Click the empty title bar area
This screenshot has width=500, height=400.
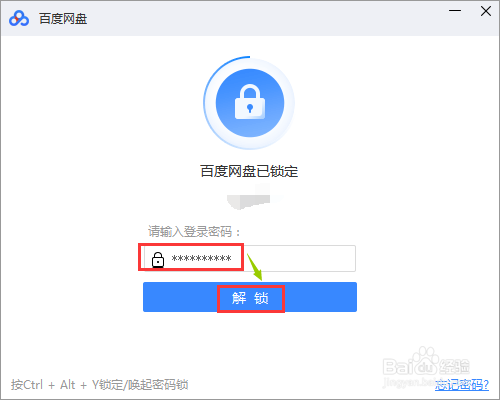[x=267, y=18]
